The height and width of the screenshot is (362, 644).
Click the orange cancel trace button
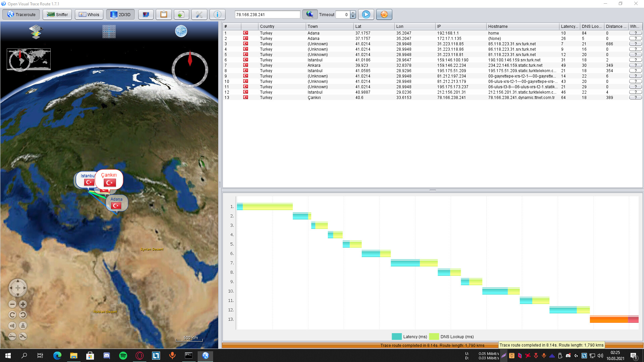coord(384,14)
